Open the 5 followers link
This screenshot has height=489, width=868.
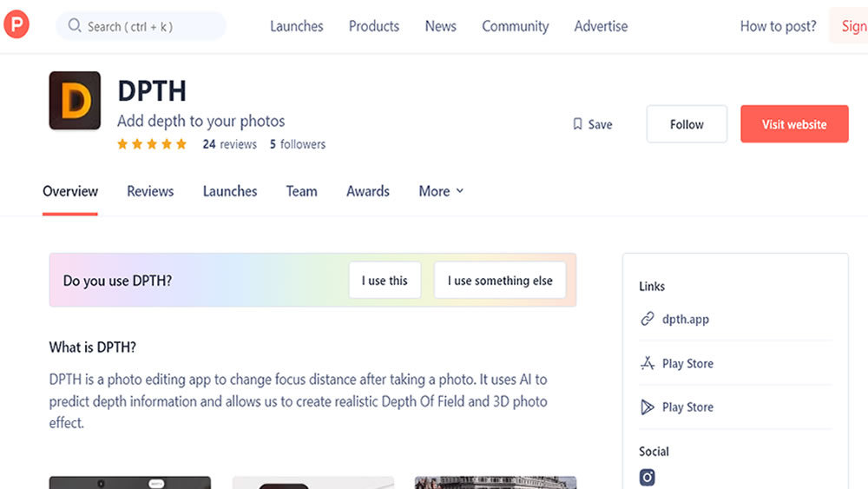(x=297, y=144)
